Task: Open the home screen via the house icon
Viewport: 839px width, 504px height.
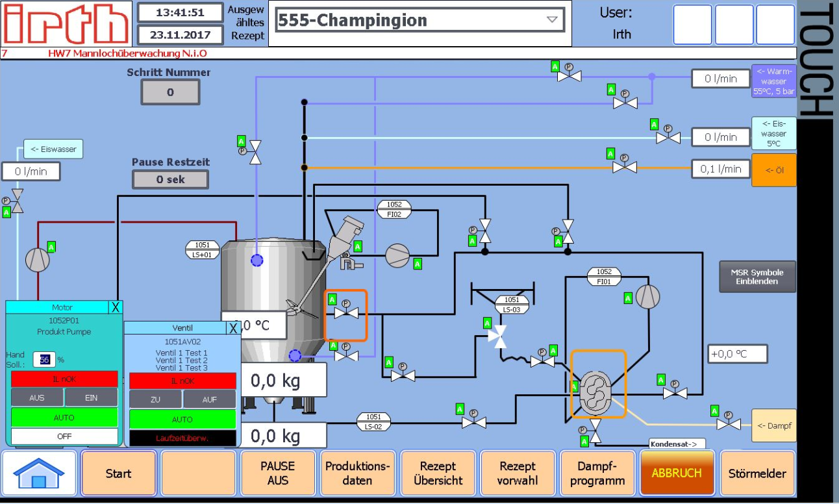Action: [39, 473]
